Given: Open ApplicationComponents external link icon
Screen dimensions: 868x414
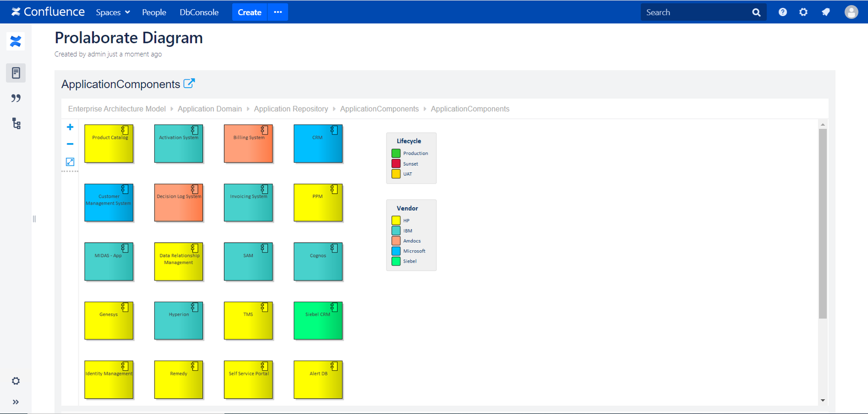Looking at the screenshot, I should (189, 83).
